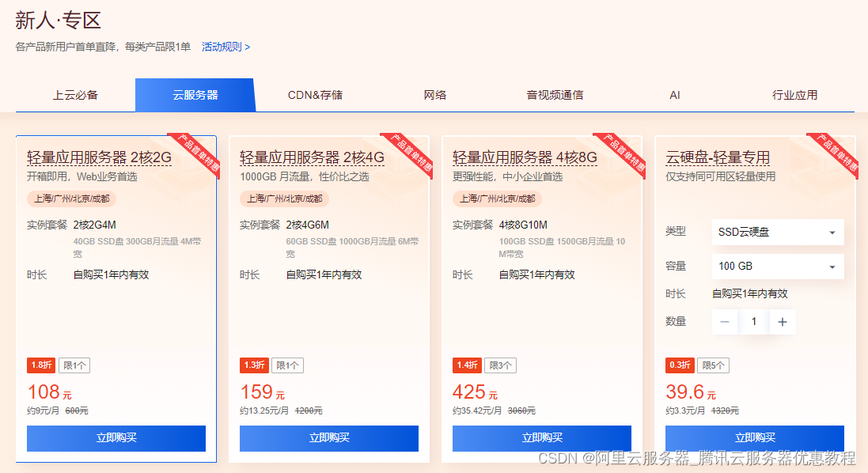Click the 轻量应用服务器 4核8G title
Screen dimensions: 868x473
(x=525, y=157)
